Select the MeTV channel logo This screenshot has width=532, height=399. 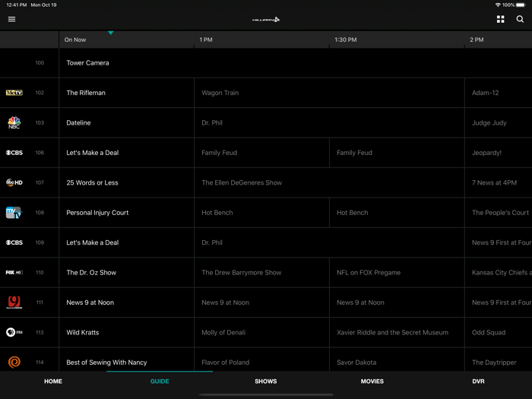click(14, 93)
